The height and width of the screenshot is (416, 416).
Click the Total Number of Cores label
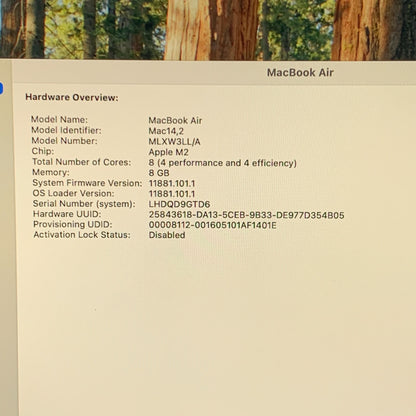(82, 162)
